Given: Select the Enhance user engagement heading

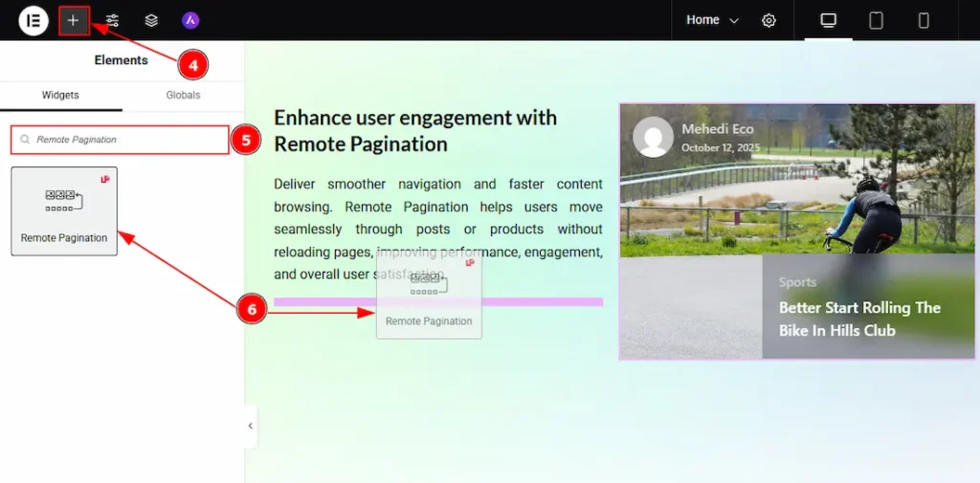Looking at the screenshot, I should pos(414,130).
